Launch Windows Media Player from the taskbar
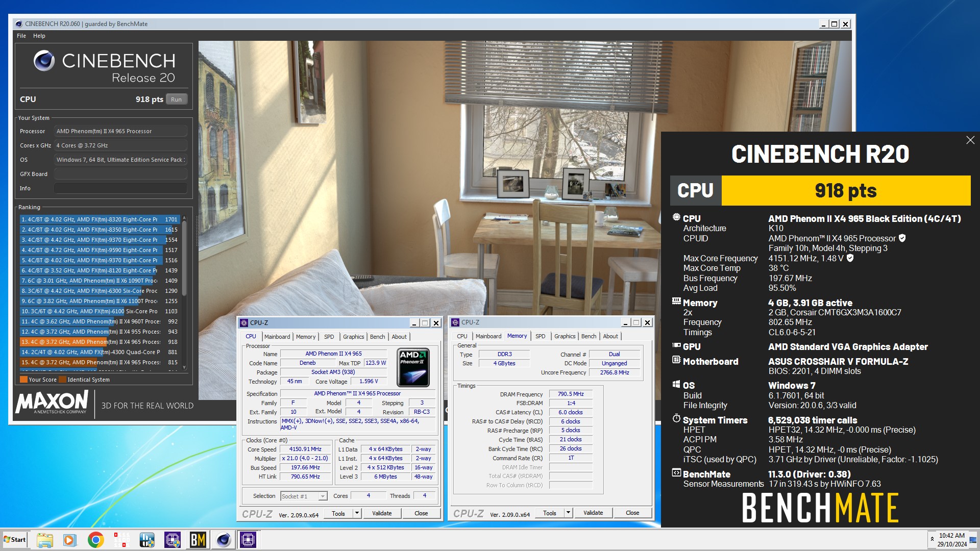The width and height of the screenshot is (980, 551). pos(70,540)
